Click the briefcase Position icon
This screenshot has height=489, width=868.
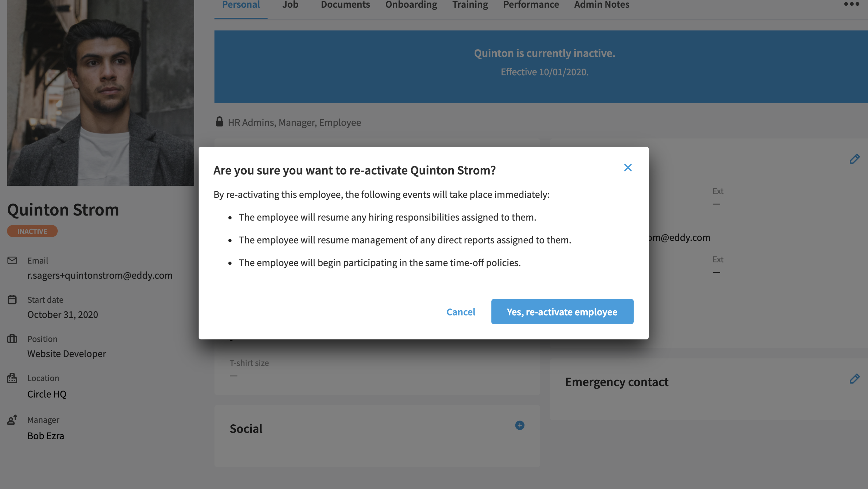tap(12, 339)
